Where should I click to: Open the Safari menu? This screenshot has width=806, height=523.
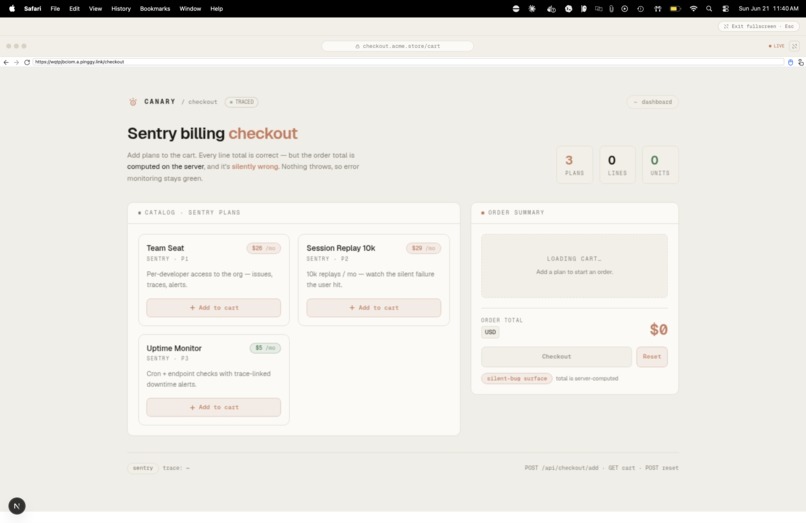point(32,9)
